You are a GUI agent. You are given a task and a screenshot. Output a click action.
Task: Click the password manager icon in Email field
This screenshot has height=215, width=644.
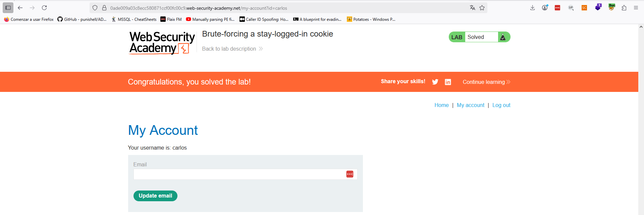tap(350, 174)
